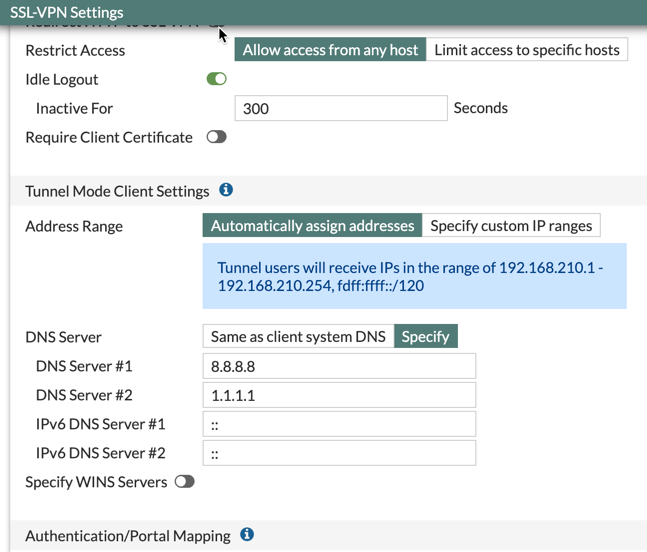Select Allow access from any host
The image size is (647, 552).
point(330,50)
